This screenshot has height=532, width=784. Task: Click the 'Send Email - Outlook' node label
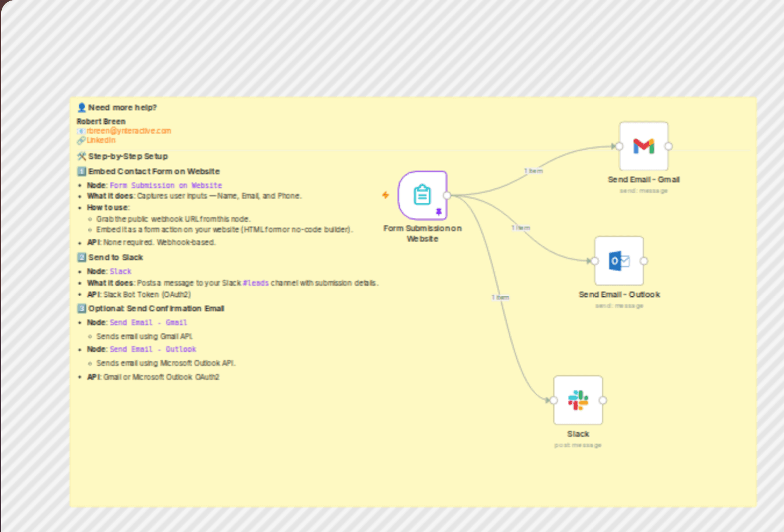pos(619,294)
